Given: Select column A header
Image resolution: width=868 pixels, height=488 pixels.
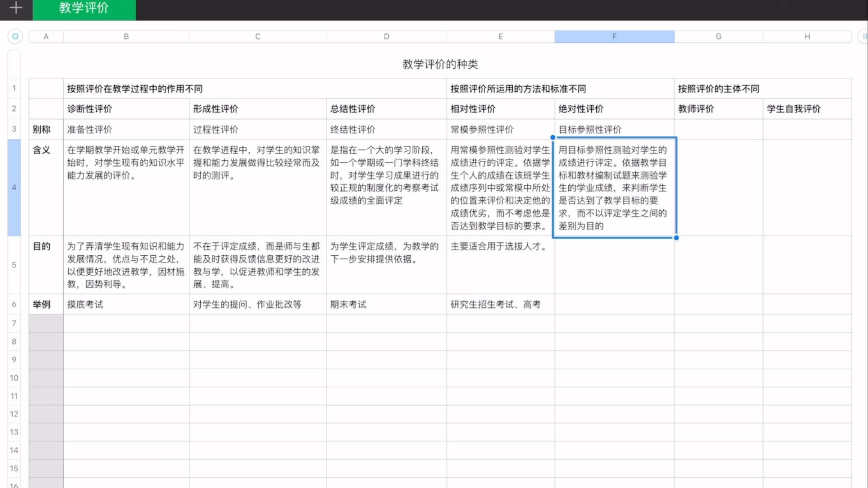Looking at the screenshot, I should (46, 37).
